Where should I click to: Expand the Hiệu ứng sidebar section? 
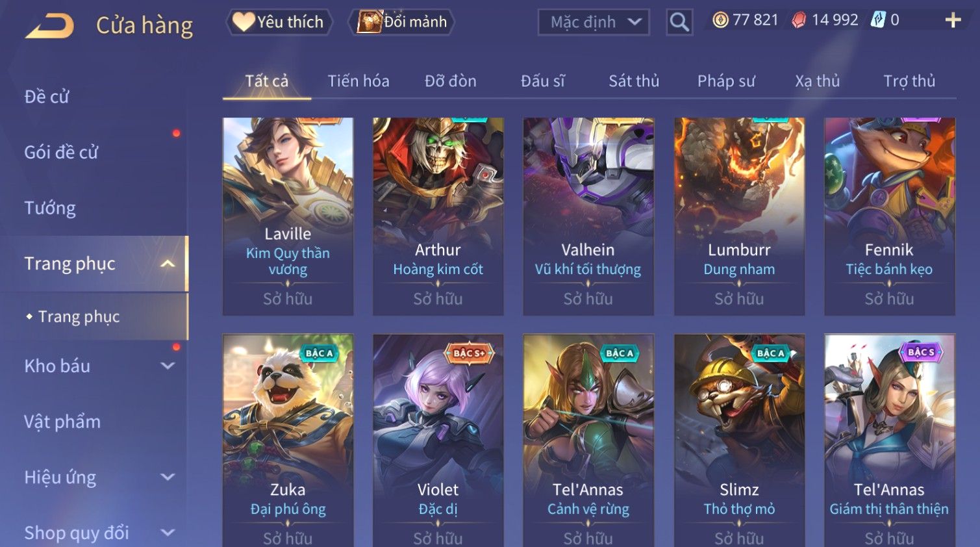(168, 477)
